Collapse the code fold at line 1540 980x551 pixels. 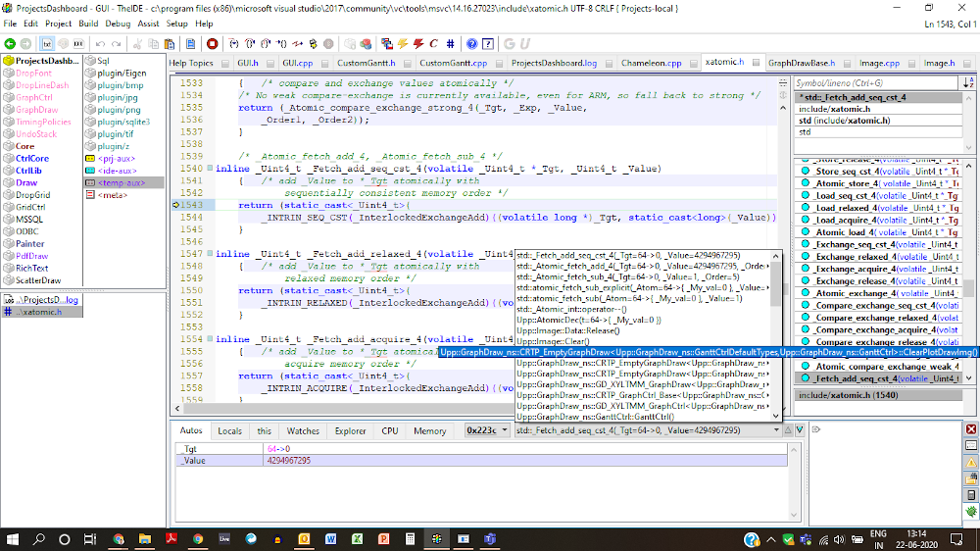coord(210,169)
